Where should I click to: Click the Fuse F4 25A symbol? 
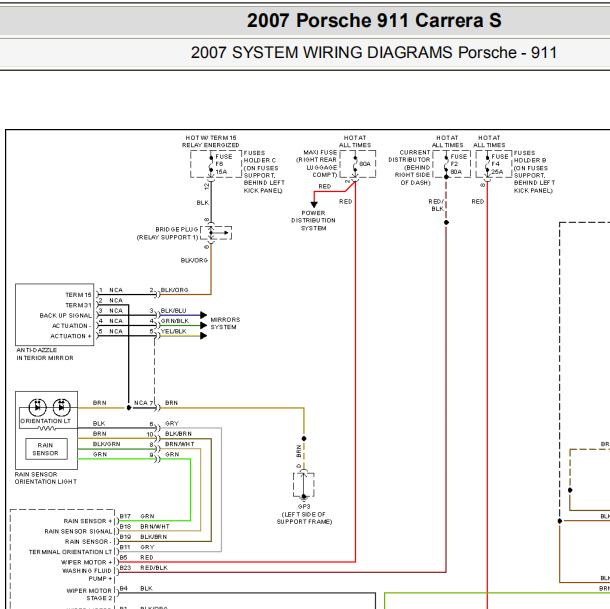click(x=493, y=164)
